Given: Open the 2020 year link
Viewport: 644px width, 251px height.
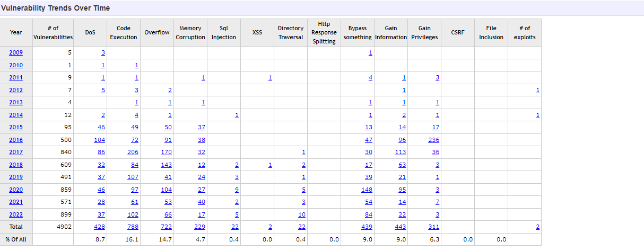Looking at the screenshot, I should [16, 190].
